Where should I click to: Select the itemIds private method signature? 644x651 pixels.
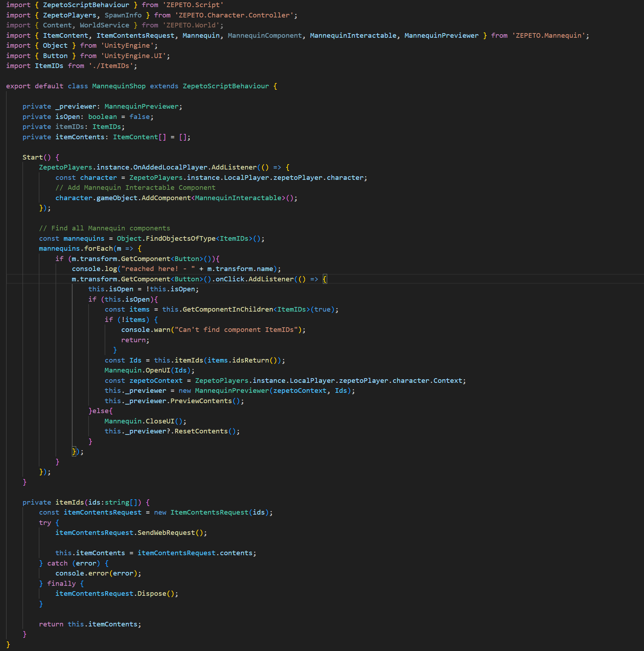tap(85, 502)
